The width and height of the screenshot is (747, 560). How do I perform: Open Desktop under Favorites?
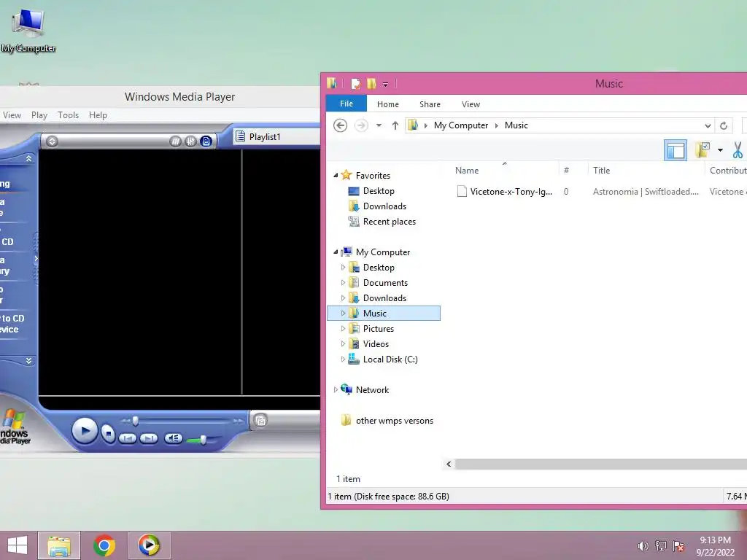click(x=379, y=191)
